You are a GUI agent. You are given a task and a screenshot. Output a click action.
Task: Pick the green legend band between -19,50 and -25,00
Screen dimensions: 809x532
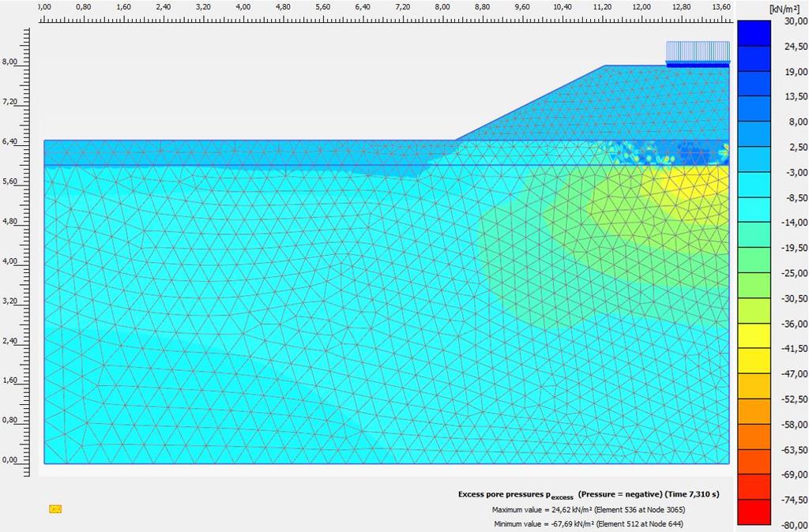pyautogui.click(x=754, y=260)
